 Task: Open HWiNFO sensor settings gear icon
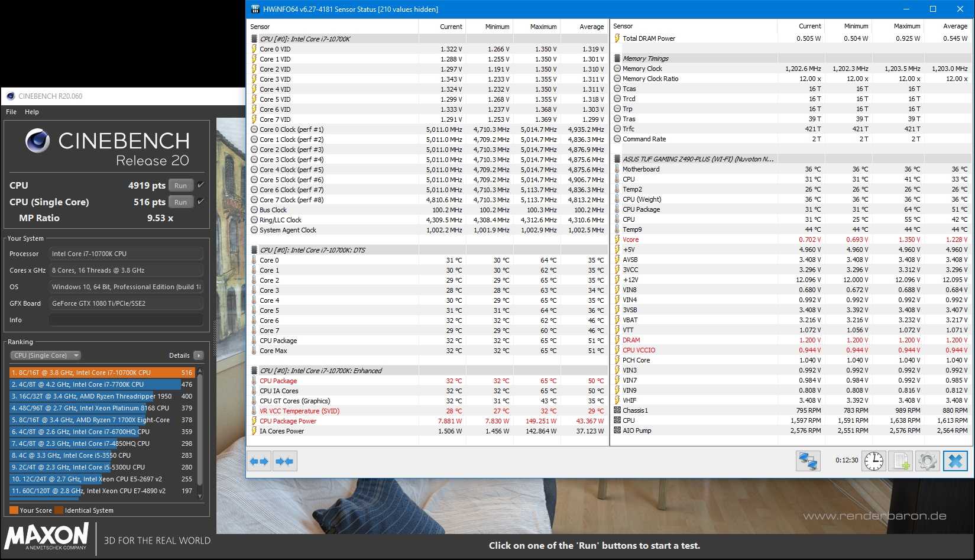coord(927,461)
